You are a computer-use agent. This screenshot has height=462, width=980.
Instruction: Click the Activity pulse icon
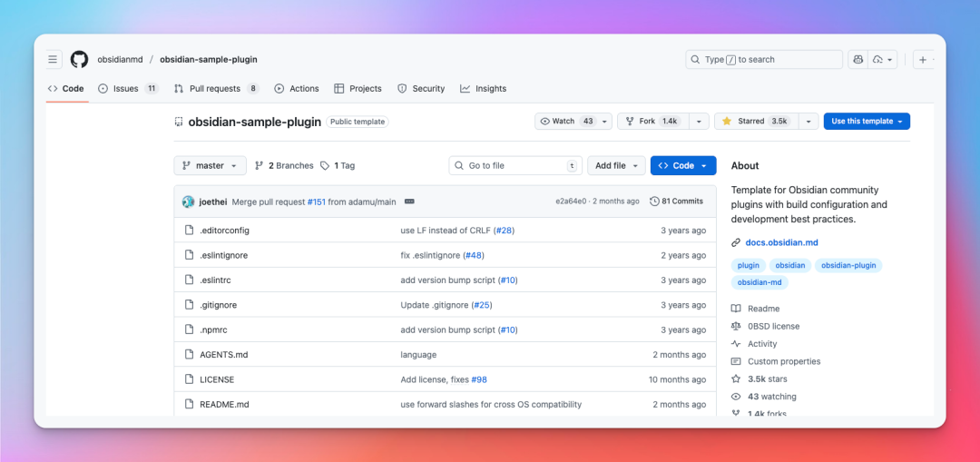point(736,344)
